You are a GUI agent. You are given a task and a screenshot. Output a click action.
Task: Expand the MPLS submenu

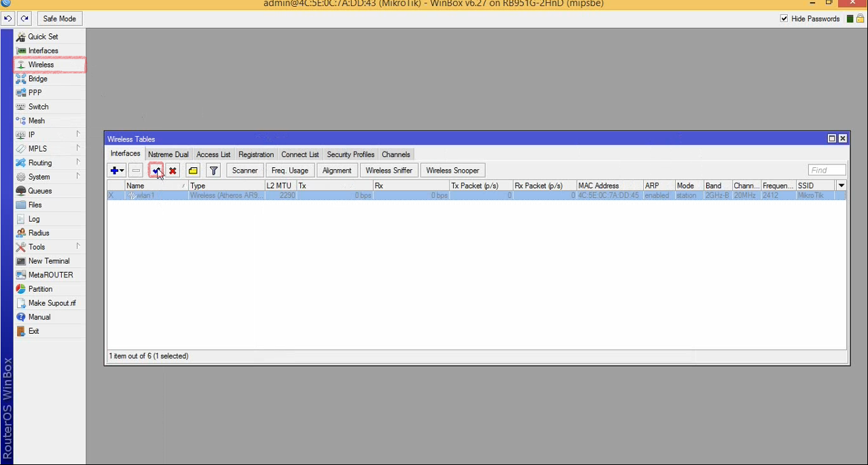[49, 149]
